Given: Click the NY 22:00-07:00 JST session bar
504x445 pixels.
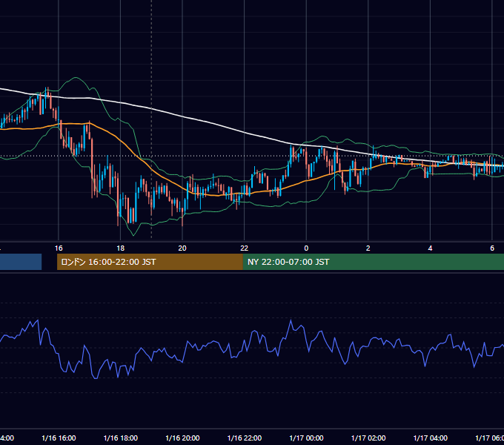Looking at the screenshot, I should click(373, 262).
